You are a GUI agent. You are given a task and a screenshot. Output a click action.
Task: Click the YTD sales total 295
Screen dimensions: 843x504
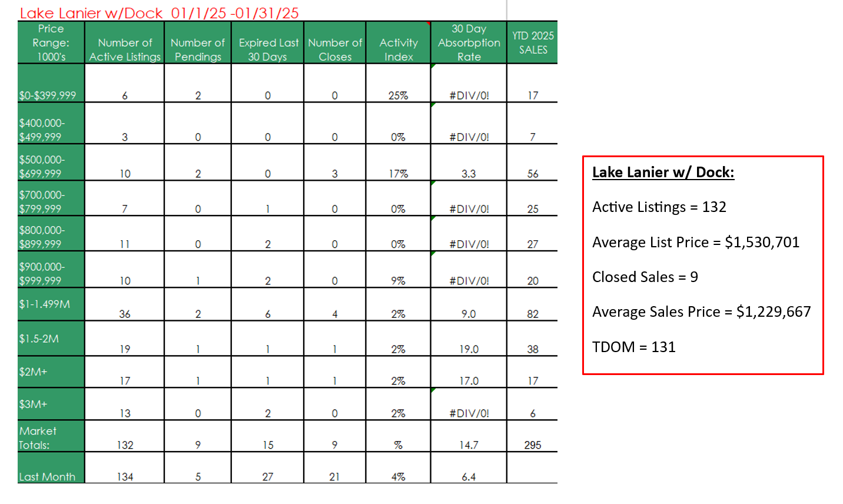[x=533, y=445]
